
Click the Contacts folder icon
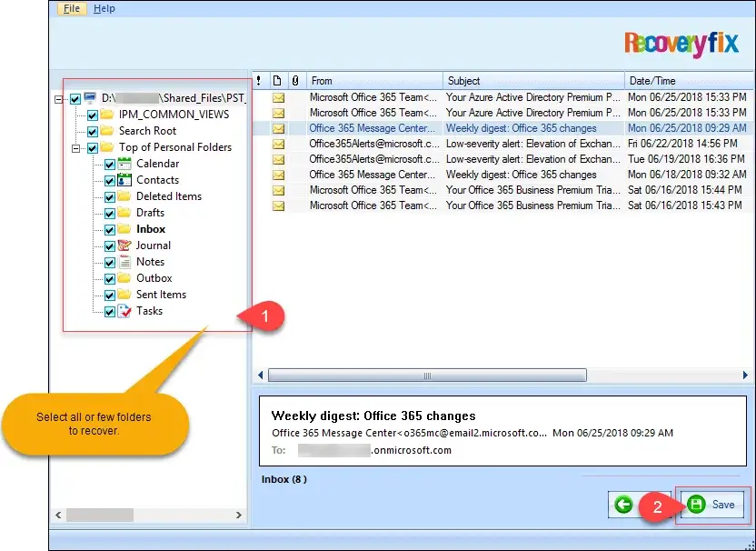(x=124, y=180)
